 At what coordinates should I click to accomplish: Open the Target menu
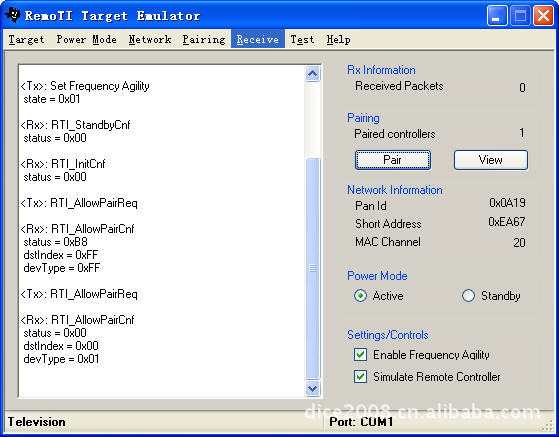tap(26, 40)
